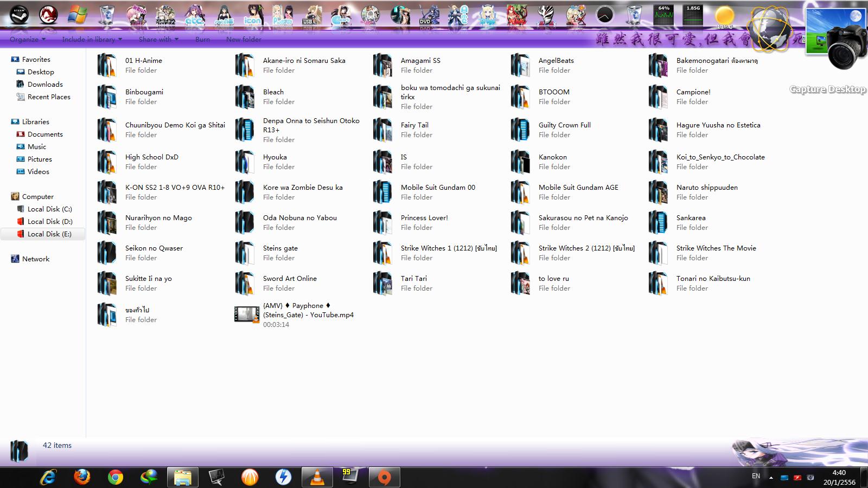This screenshot has height=488, width=868.
Task: Open the USB dock shortcut
Action: 311,15
